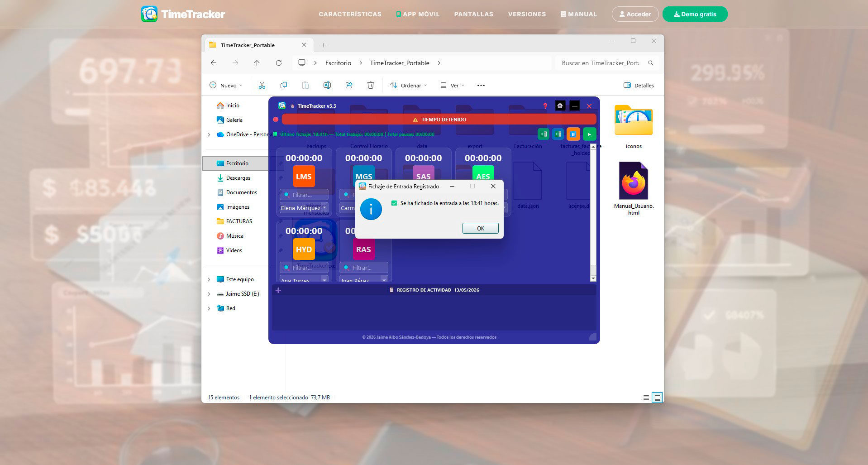Click the Demo gratis button
Viewport: 868px width, 465px height.
pos(695,14)
